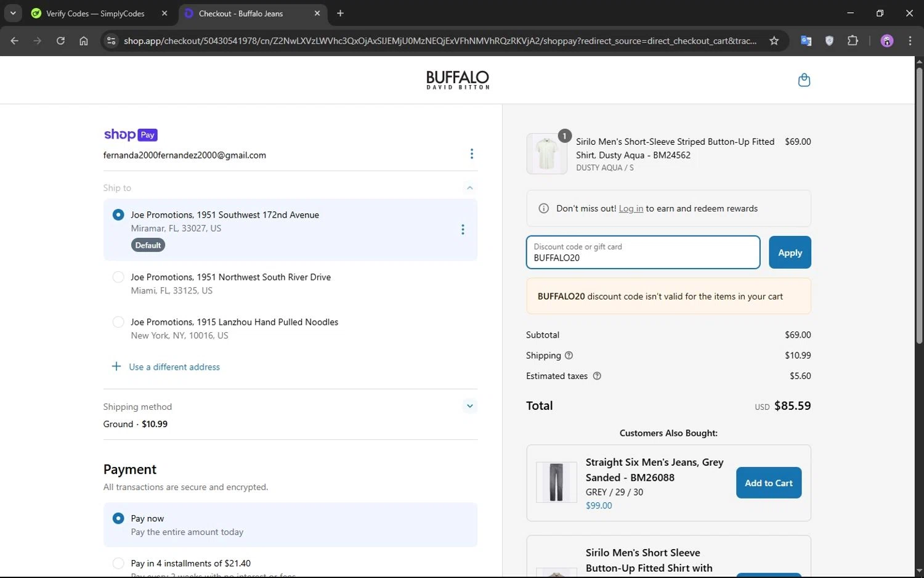Click the $85.59 total amount
Screen dimensions: 924x578
792,406
